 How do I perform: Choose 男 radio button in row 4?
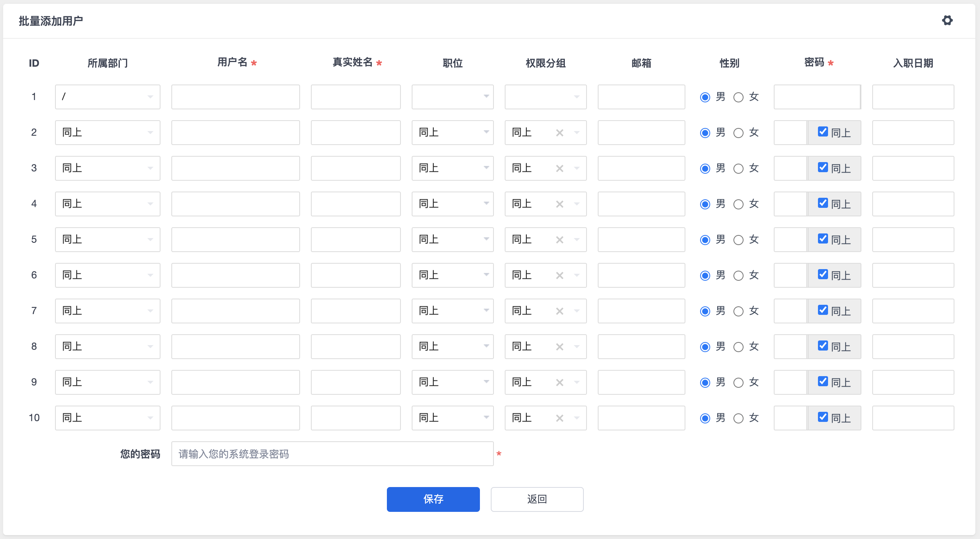click(705, 204)
